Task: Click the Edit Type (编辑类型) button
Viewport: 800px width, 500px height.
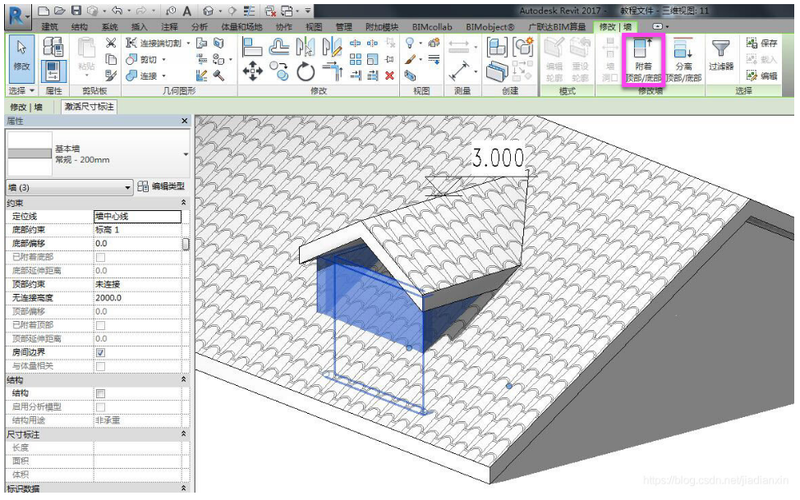Action: click(160, 187)
